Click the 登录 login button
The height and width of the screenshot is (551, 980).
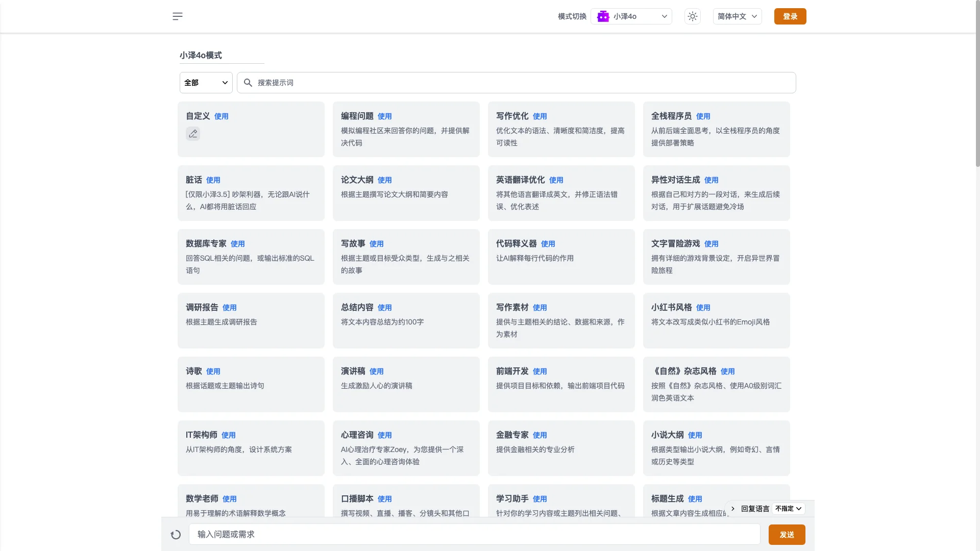point(790,16)
